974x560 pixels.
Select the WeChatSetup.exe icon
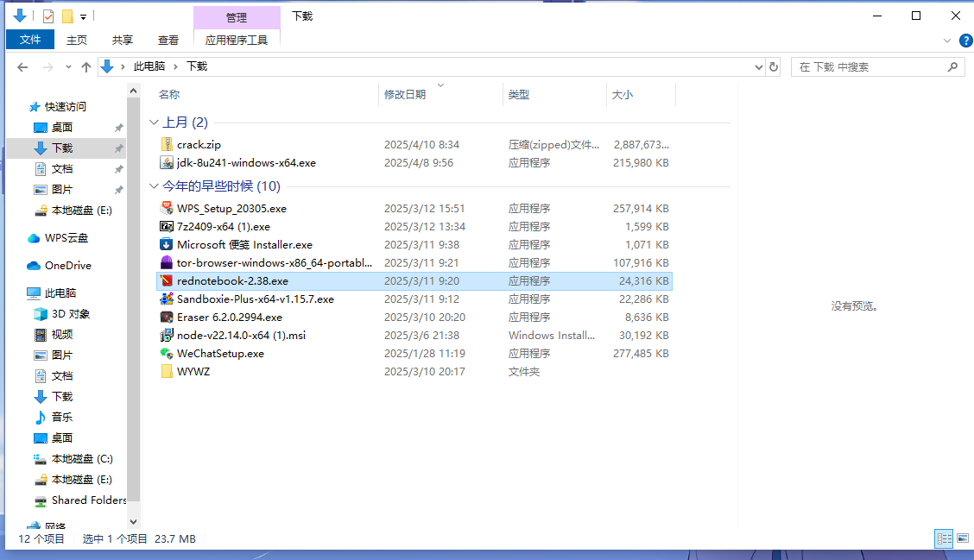point(168,353)
